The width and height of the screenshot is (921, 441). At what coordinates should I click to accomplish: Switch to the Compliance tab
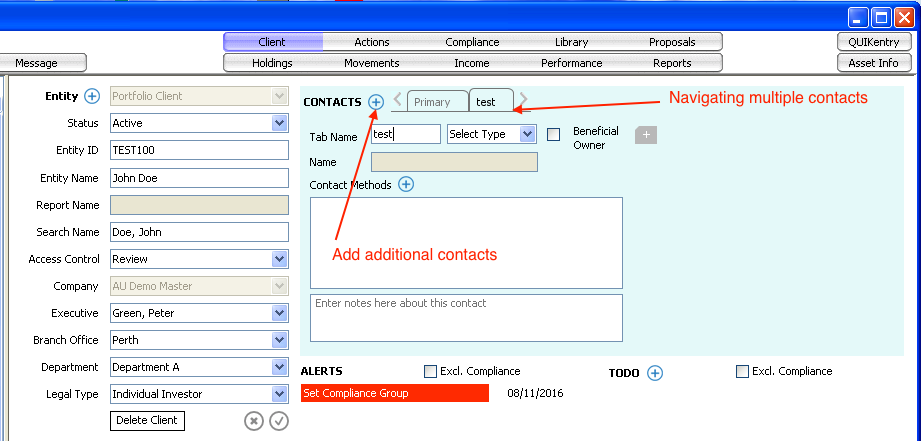click(x=472, y=42)
